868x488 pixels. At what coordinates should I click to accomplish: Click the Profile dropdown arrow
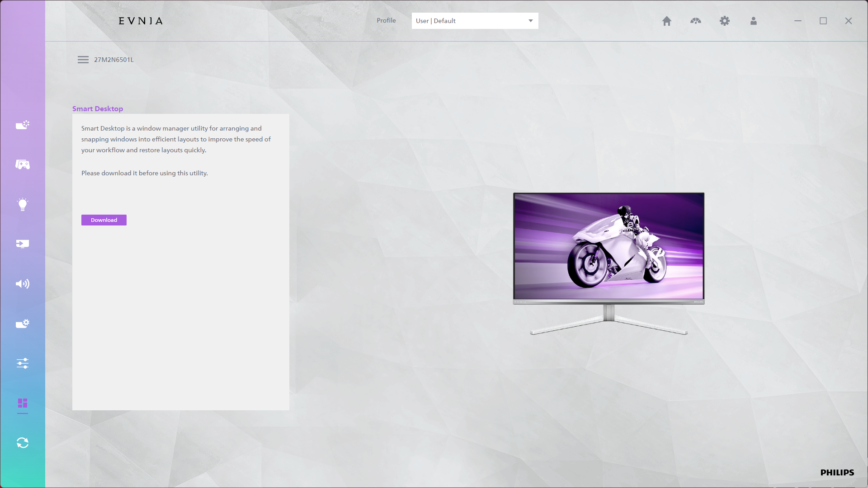[x=531, y=21]
